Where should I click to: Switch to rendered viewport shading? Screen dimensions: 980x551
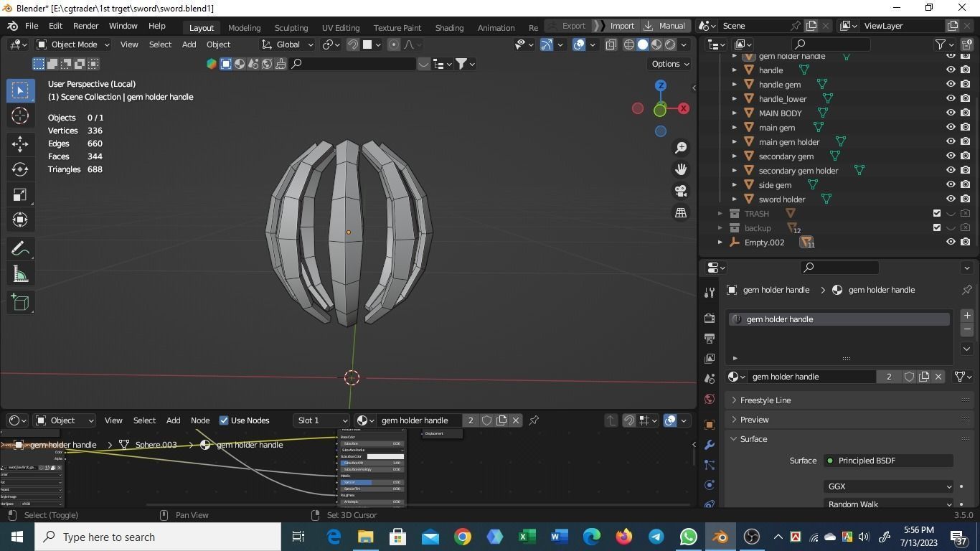[670, 44]
